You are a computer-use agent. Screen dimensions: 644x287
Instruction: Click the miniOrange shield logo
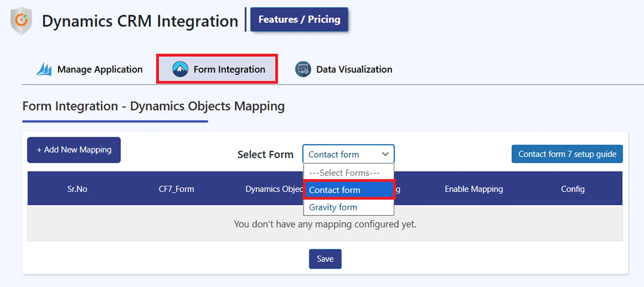pos(21,20)
